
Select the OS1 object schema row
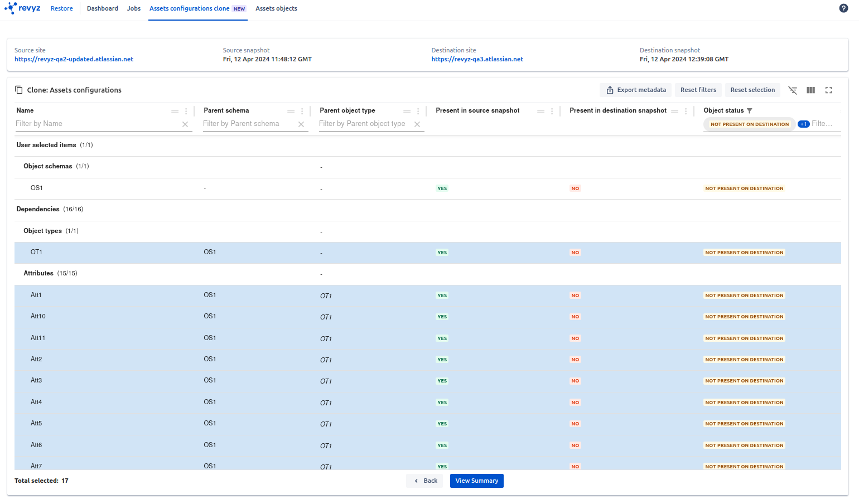pos(428,188)
